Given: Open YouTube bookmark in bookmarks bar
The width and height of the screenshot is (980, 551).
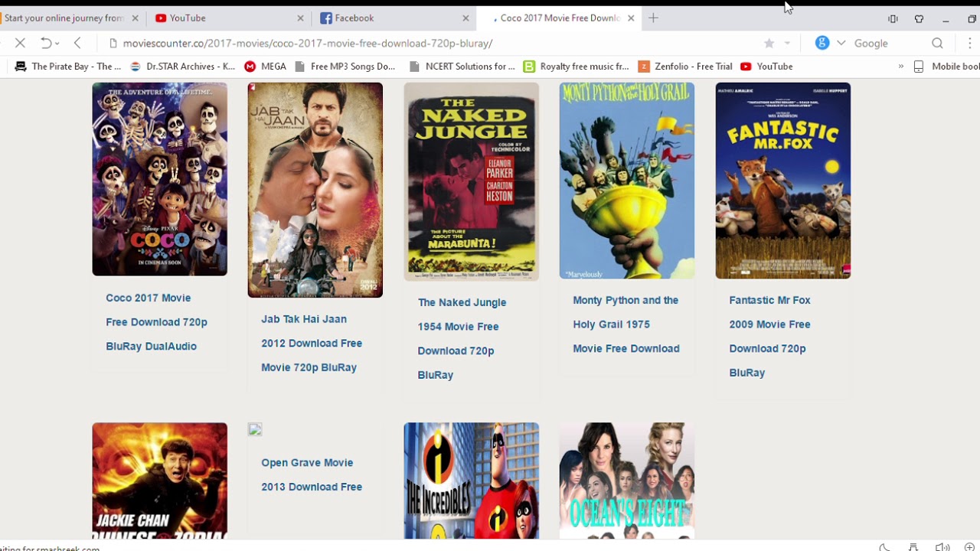Looking at the screenshot, I should [x=766, y=67].
